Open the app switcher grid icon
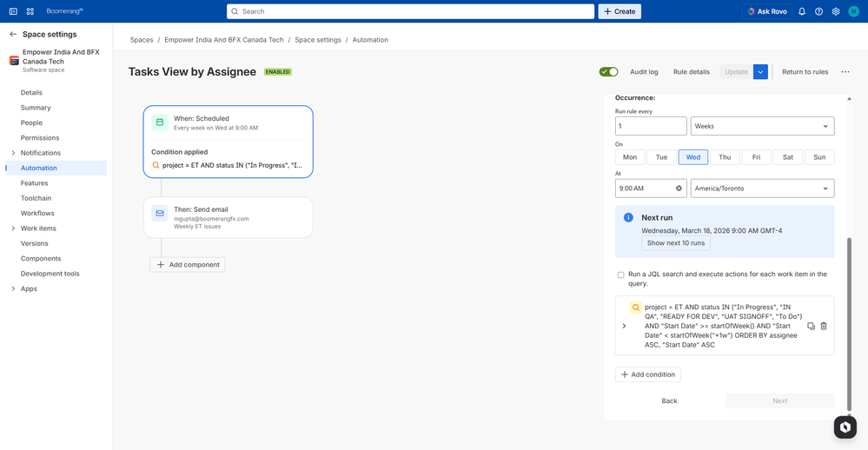Screen dimensions: 868x450 [x=30, y=11]
